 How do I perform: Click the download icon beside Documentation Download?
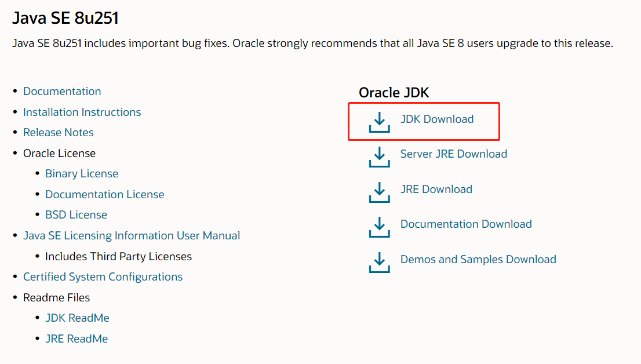tap(380, 227)
